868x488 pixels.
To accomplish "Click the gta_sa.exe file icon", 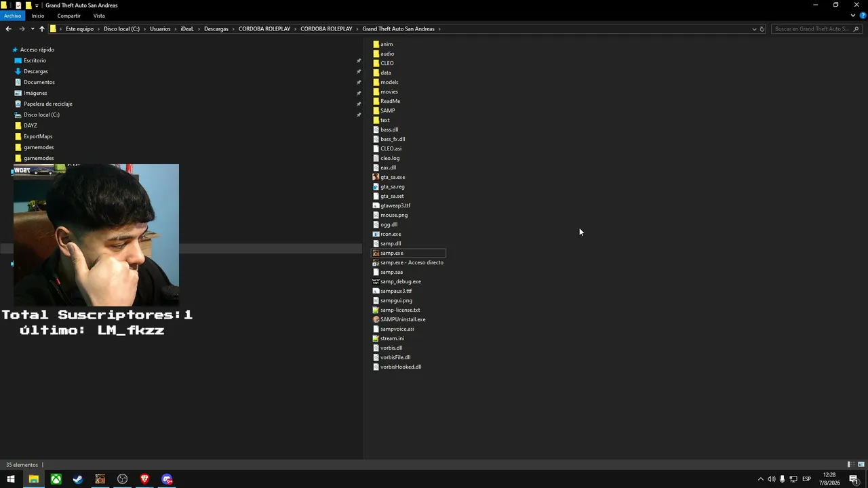I will [376, 177].
